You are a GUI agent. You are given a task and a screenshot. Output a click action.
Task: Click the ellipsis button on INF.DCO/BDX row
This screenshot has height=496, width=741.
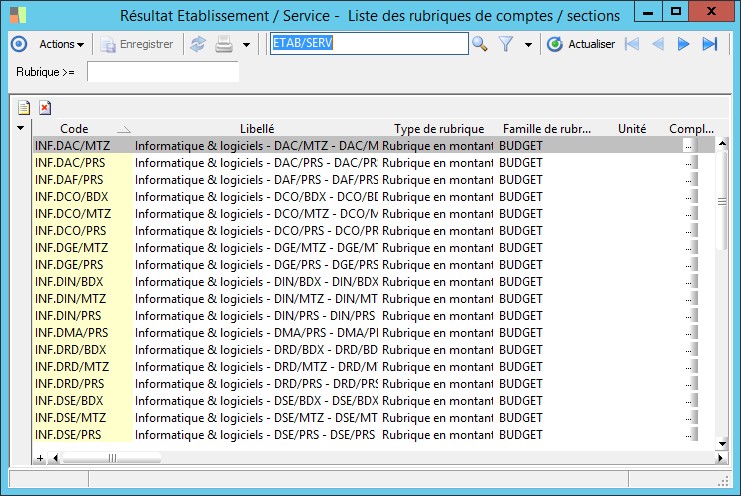click(x=689, y=197)
